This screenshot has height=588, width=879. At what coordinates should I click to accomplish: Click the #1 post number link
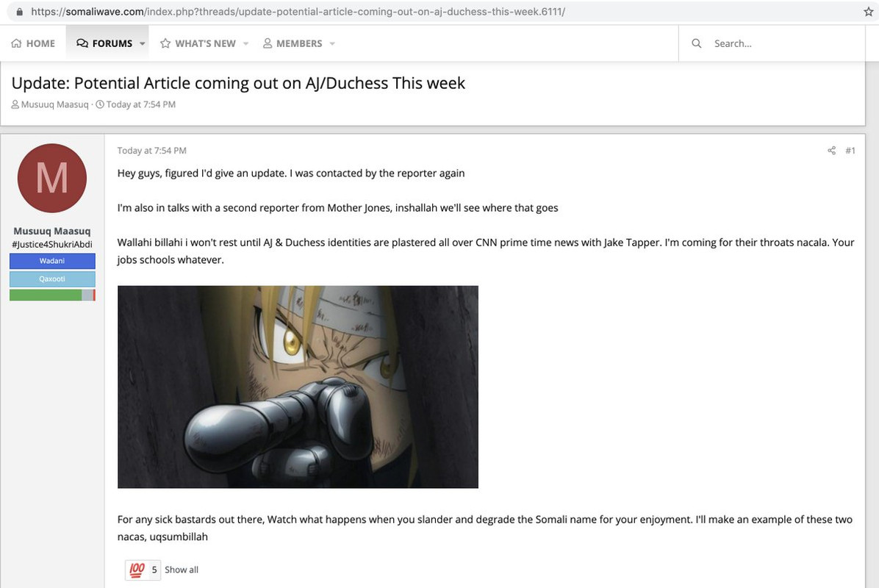coord(850,150)
